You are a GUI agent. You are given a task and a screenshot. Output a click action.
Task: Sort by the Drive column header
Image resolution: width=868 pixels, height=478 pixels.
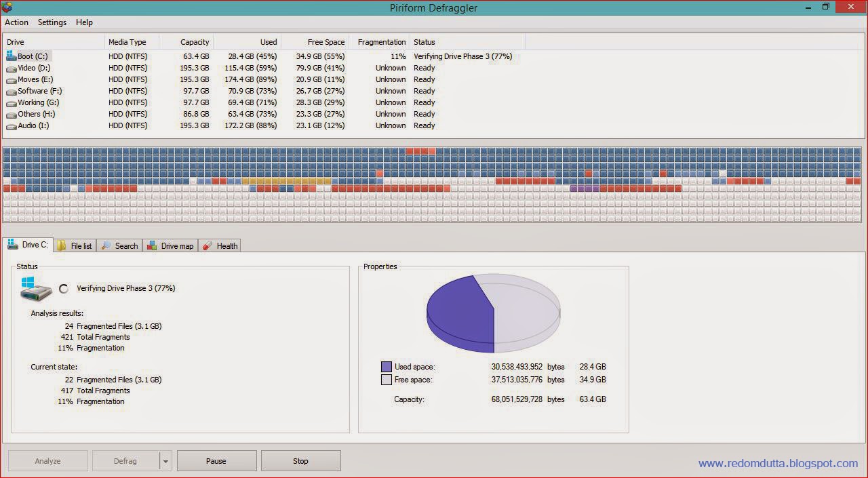tap(54, 42)
